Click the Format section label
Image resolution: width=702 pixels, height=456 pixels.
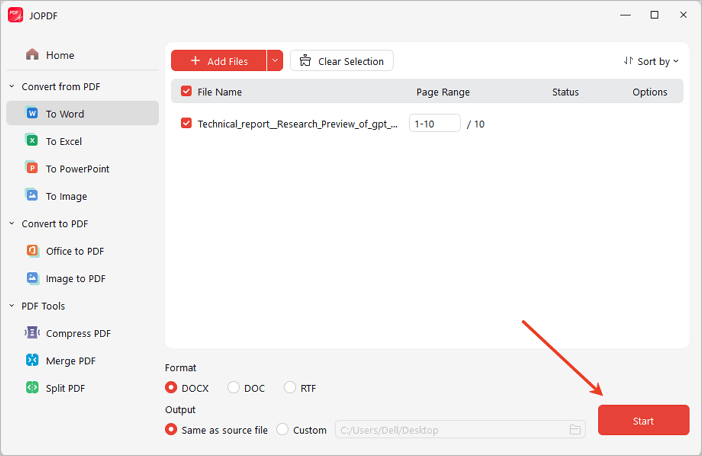pyautogui.click(x=180, y=367)
